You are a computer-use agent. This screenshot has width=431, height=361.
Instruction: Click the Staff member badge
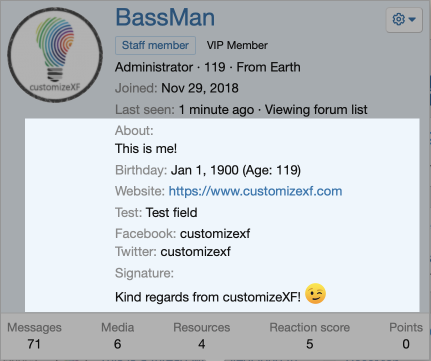tap(155, 45)
